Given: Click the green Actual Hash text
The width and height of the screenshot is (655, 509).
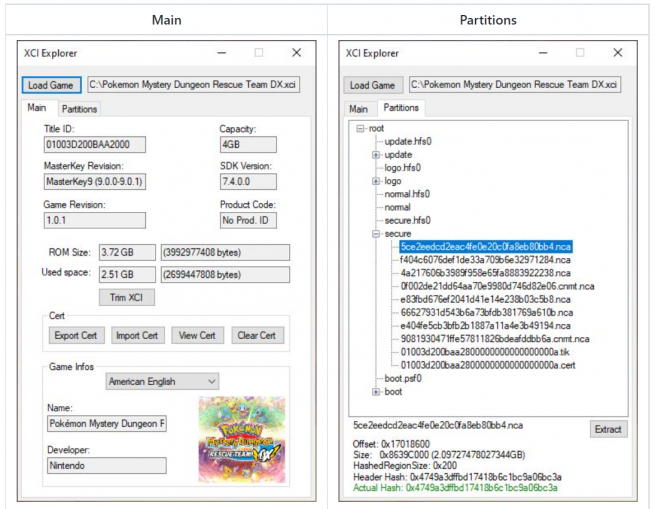Looking at the screenshot, I should [455, 488].
